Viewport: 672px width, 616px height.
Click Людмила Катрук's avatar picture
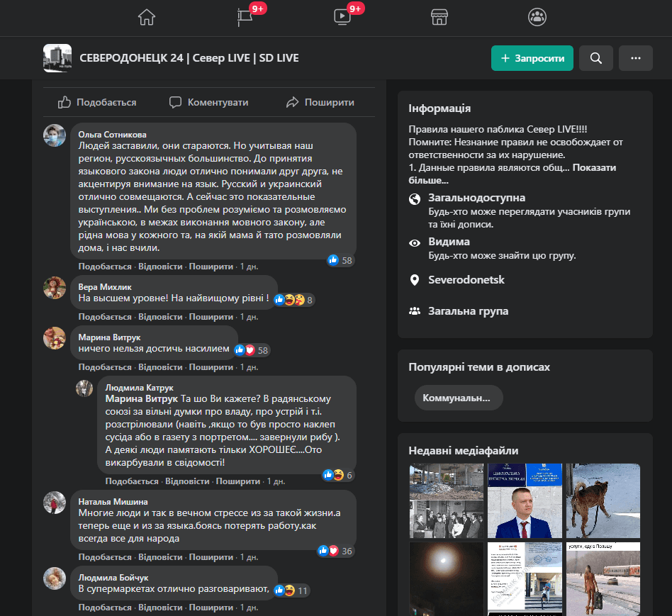[85, 388]
